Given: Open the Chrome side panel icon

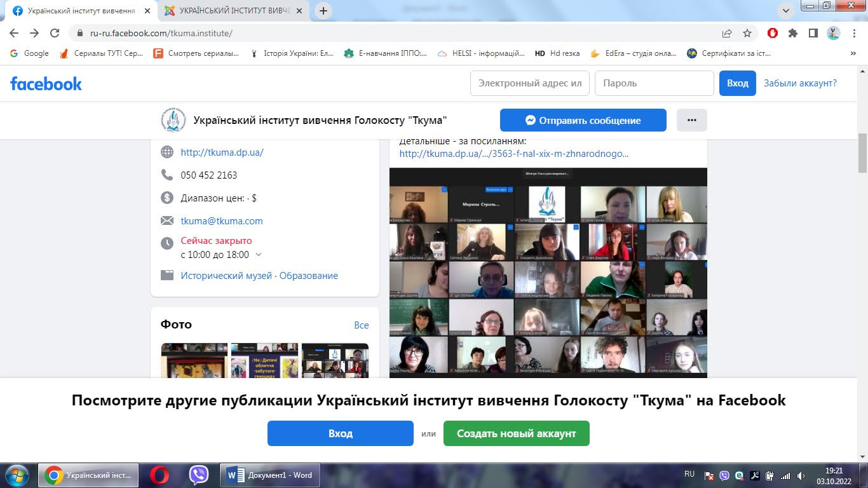Looking at the screenshot, I should click(x=813, y=33).
